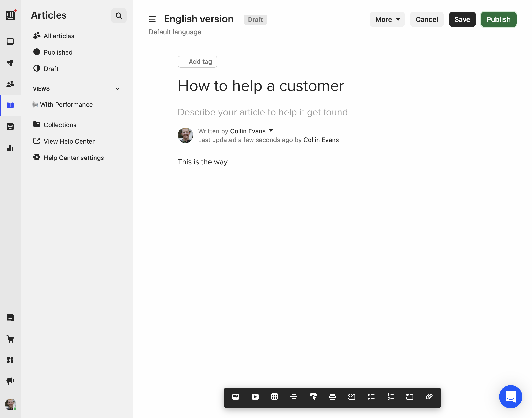Click the Publish button
532x418 pixels.
[498, 19]
